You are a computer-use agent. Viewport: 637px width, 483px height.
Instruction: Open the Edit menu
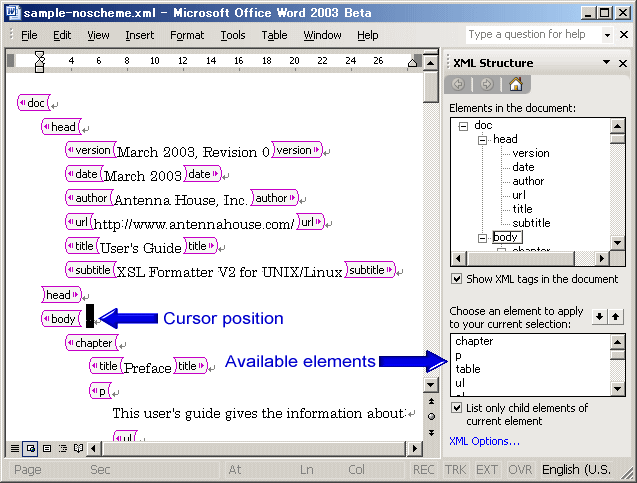point(62,35)
